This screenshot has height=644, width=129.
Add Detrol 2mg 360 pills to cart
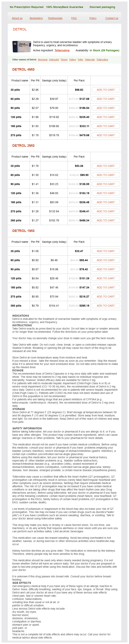pos(106,220)
